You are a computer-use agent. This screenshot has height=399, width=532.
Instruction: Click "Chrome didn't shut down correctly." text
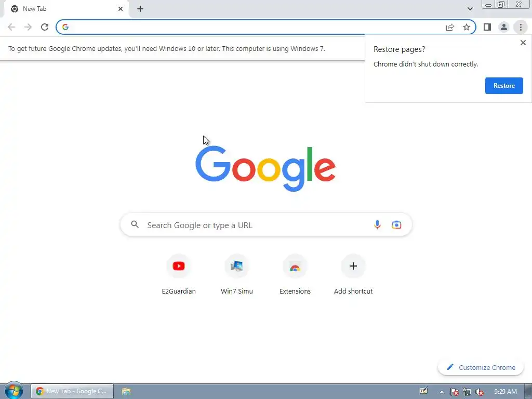coord(425,64)
